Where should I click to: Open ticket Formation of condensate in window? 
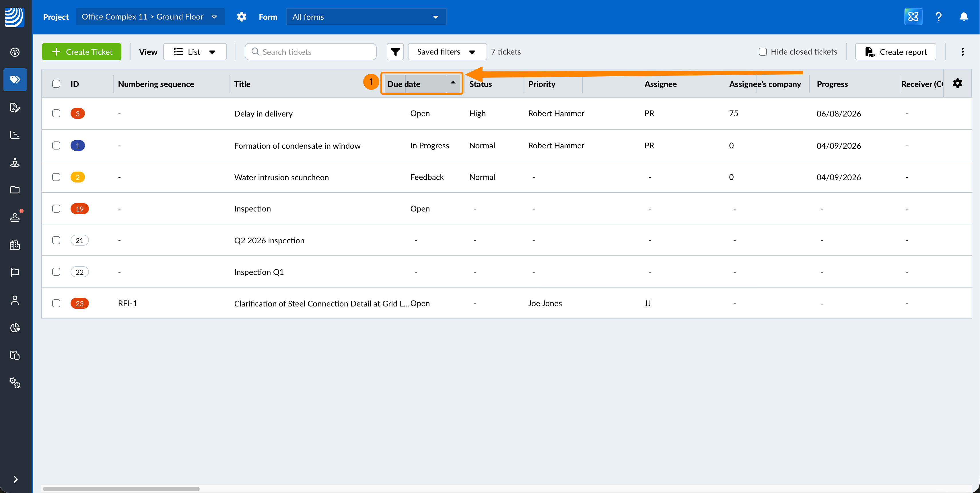[297, 145]
